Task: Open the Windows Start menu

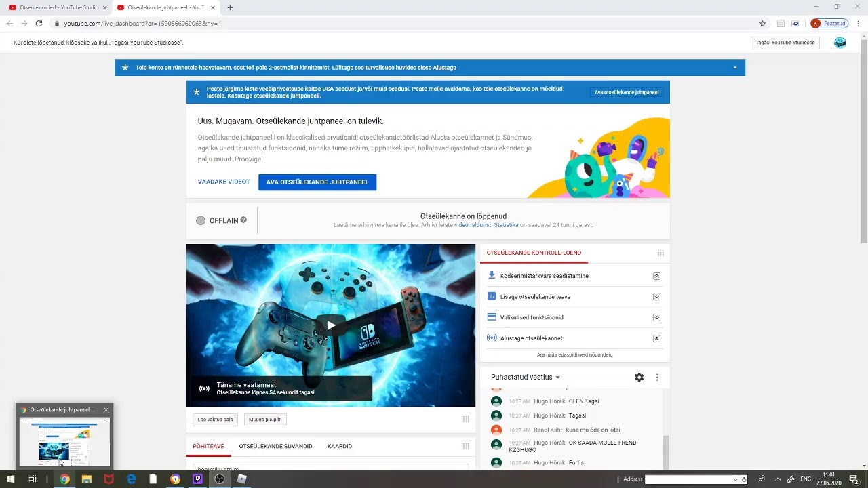Action: pyautogui.click(x=11, y=479)
